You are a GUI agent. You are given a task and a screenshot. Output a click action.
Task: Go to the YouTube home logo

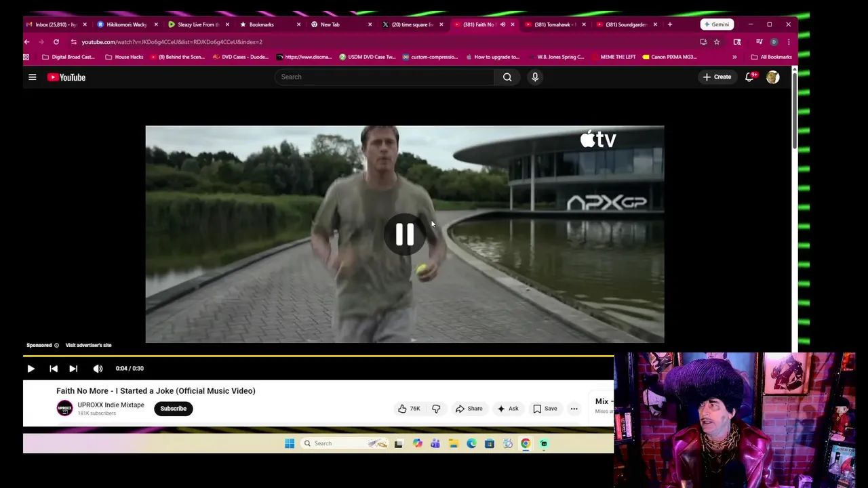[x=66, y=77]
